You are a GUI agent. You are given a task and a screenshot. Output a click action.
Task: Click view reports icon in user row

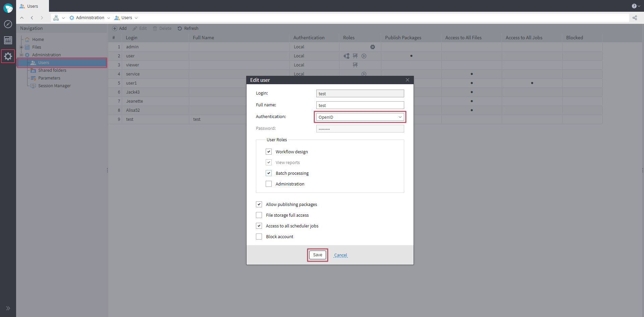pyautogui.click(x=355, y=56)
